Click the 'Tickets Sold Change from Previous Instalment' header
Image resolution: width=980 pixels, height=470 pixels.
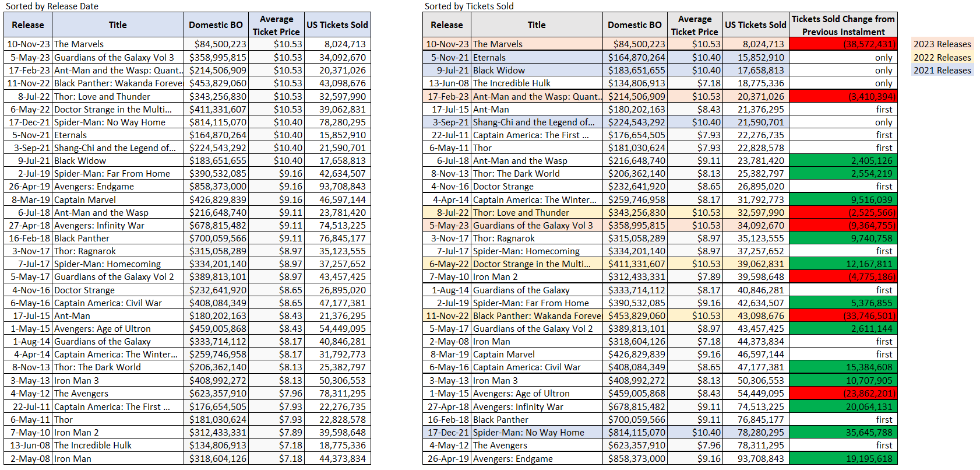tap(843, 25)
